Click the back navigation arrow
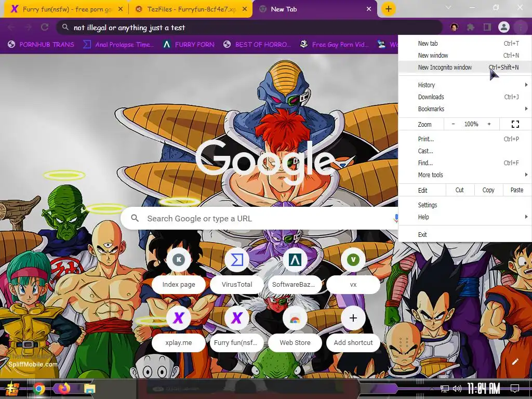This screenshot has height=399, width=532. click(x=11, y=27)
